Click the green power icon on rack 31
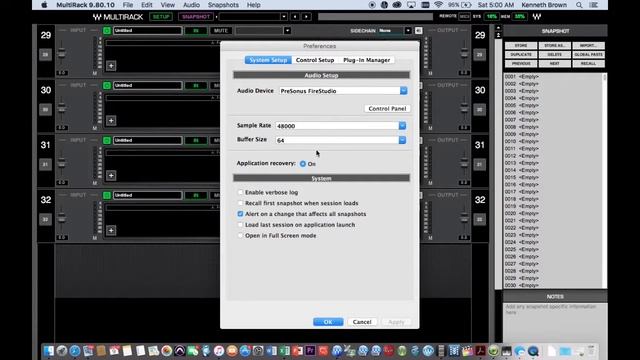Screen dimensions: 640x360 (x=107, y=140)
